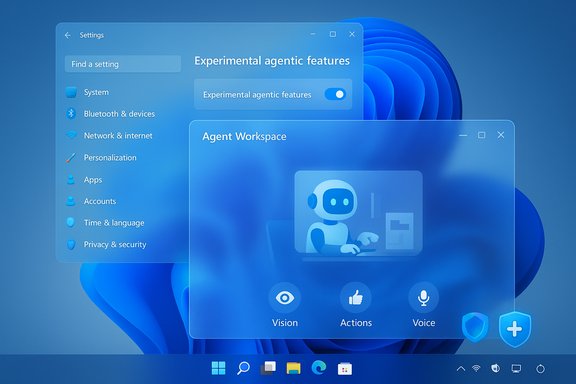Go back using the Settings back arrow

pyautogui.click(x=68, y=35)
